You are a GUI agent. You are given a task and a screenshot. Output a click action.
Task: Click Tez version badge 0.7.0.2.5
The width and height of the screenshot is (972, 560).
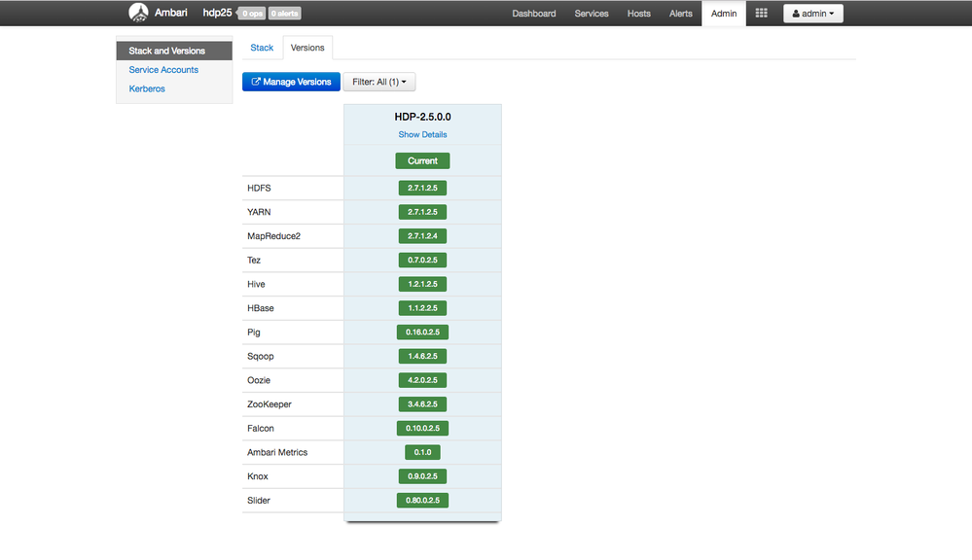coord(423,261)
